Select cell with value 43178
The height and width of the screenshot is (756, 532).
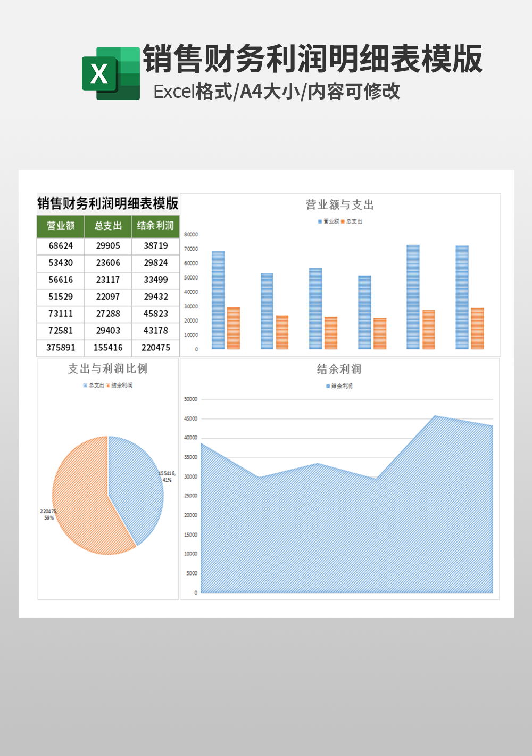(x=155, y=331)
